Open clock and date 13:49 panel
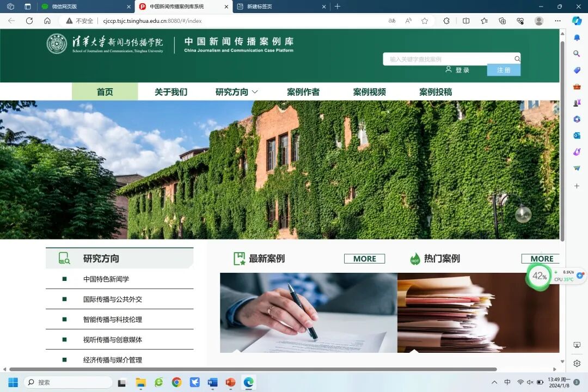Screen dimensions: 588x392 coord(559,382)
